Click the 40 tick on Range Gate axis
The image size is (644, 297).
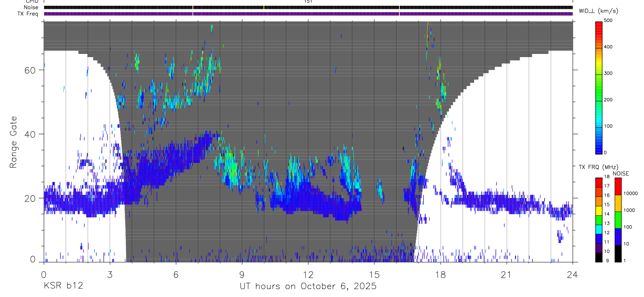pyautogui.click(x=31, y=134)
